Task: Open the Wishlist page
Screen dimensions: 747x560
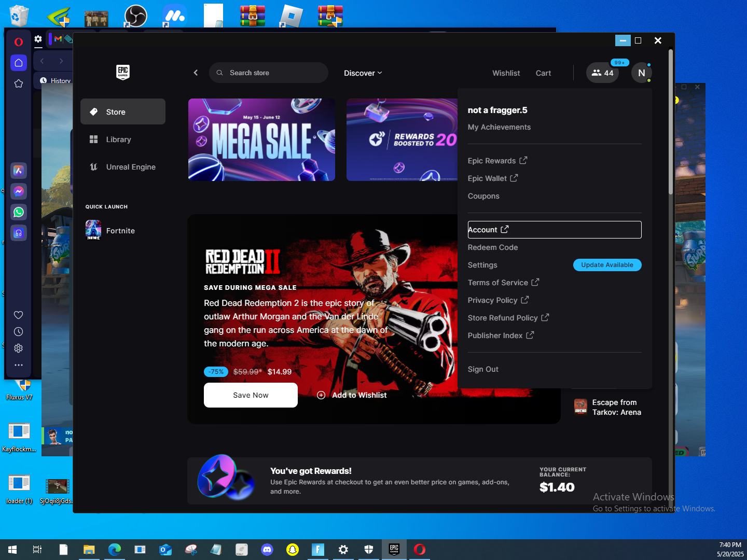Action: [506, 73]
